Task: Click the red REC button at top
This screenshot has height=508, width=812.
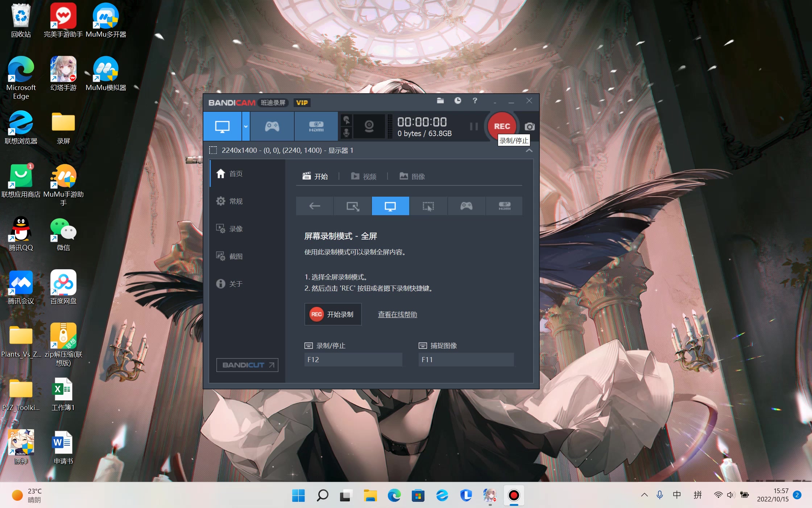Action: 502,126
